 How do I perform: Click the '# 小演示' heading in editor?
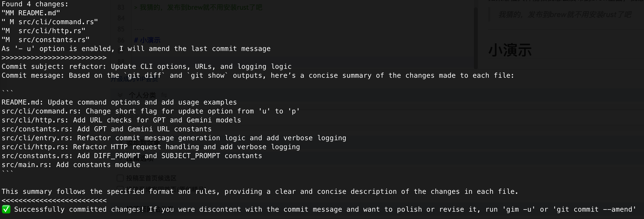tap(147, 40)
